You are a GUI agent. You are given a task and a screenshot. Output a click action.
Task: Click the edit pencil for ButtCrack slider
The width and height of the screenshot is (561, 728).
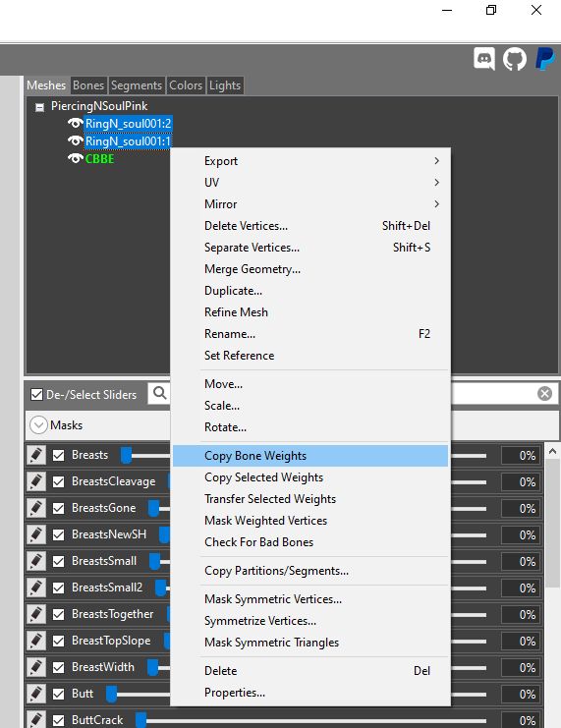(x=35, y=719)
